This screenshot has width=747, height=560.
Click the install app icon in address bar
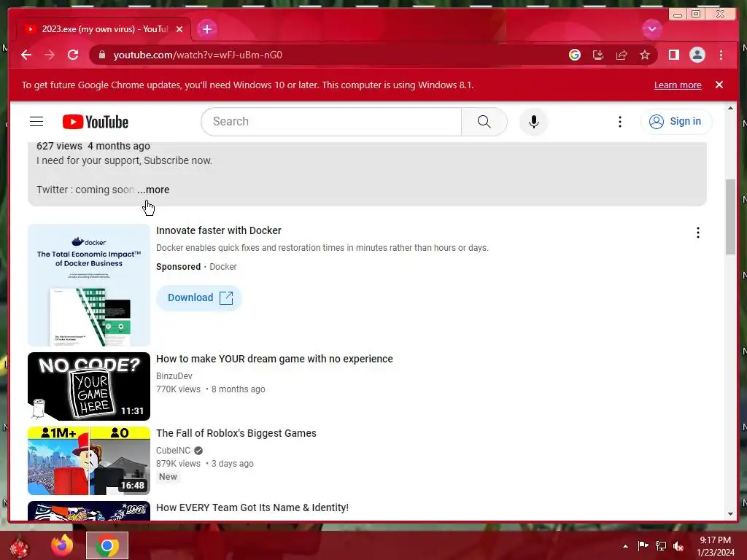point(598,55)
